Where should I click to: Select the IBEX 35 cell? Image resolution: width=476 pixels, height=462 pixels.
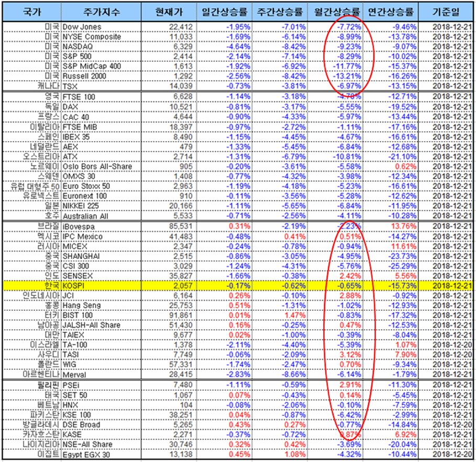pos(101,137)
